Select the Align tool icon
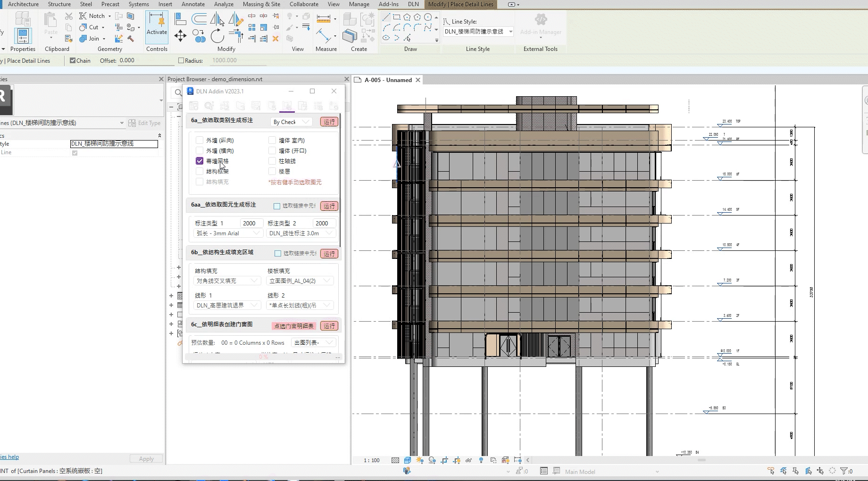Image resolution: width=868 pixels, height=481 pixels. pyautogui.click(x=180, y=19)
